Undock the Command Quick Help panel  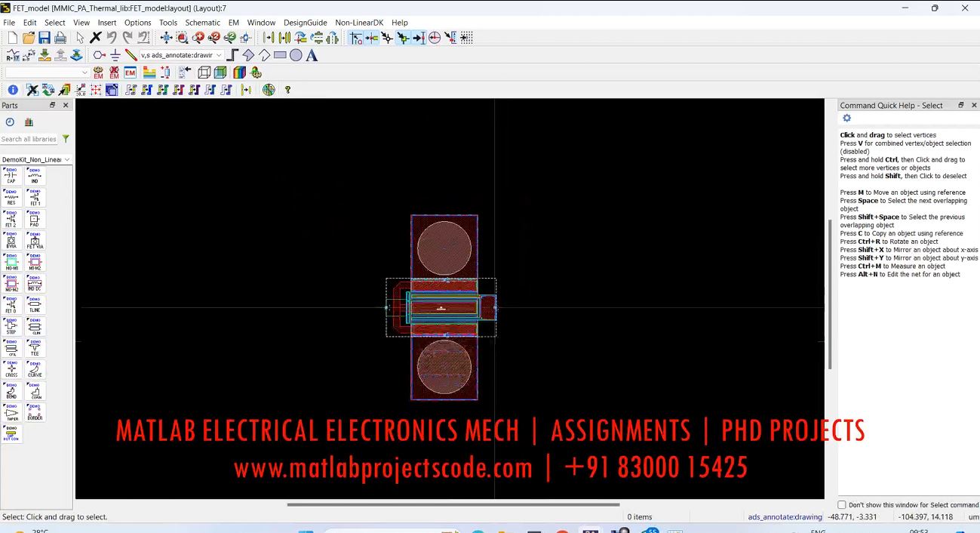tap(960, 105)
